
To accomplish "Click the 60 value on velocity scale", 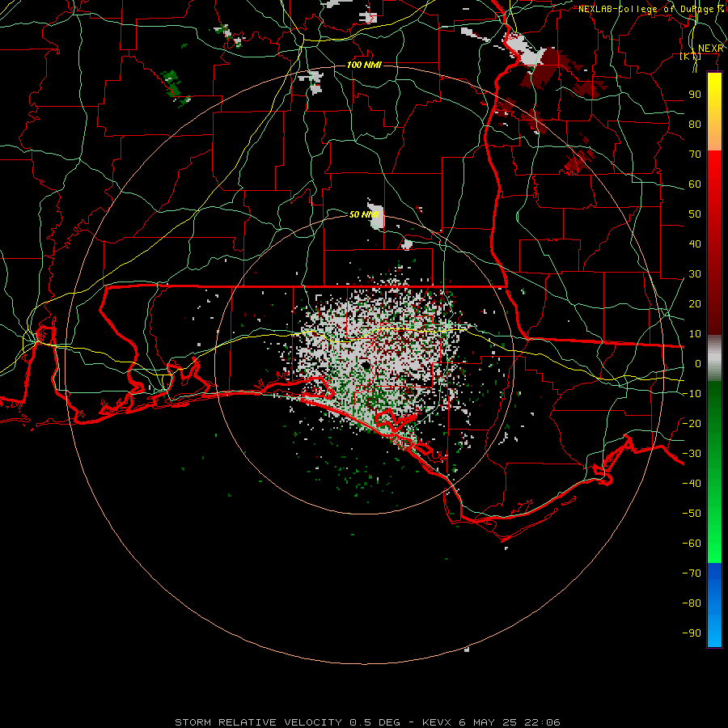I will point(695,184).
